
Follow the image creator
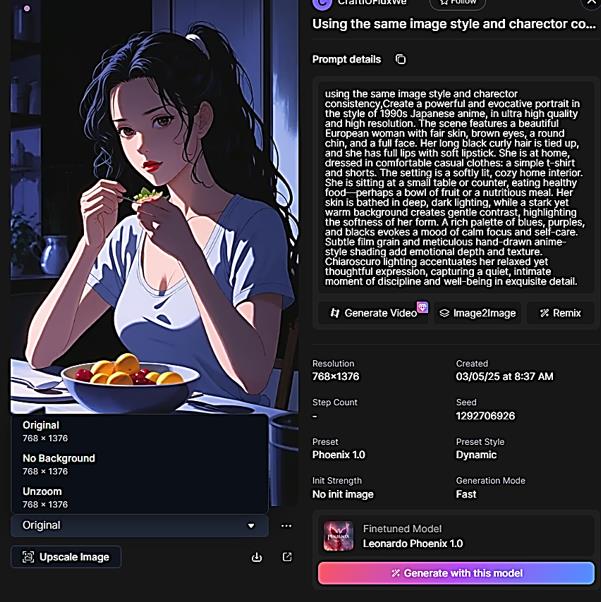point(457,3)
